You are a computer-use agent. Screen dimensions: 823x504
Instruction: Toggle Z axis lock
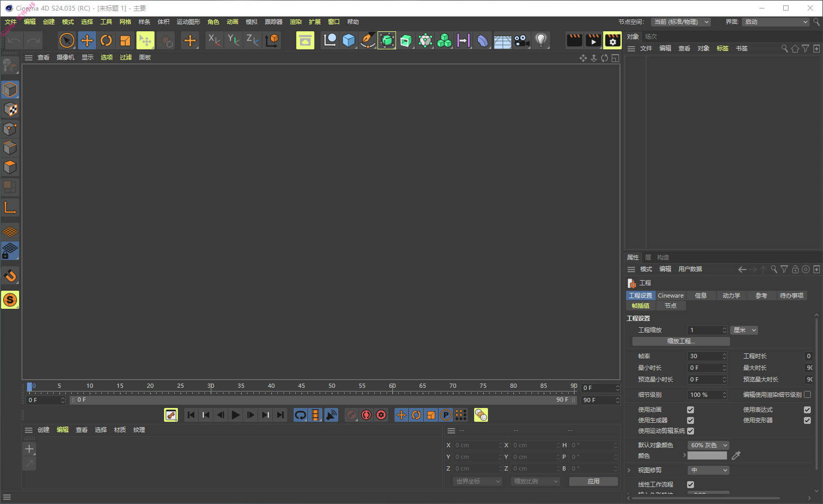click(x=252, y=40)
